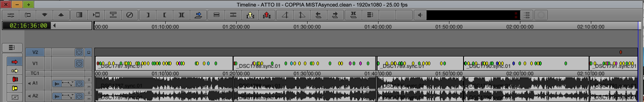Toggle the V2 track power button
This screenshot has width=644, height=102.
coord(79,52)
